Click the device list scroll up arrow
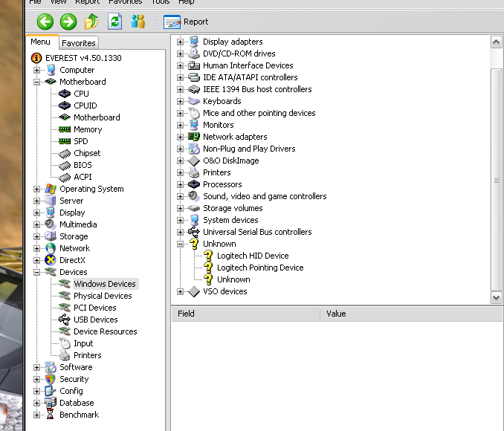This screenshot has height=431, width=504. point(497,42)
